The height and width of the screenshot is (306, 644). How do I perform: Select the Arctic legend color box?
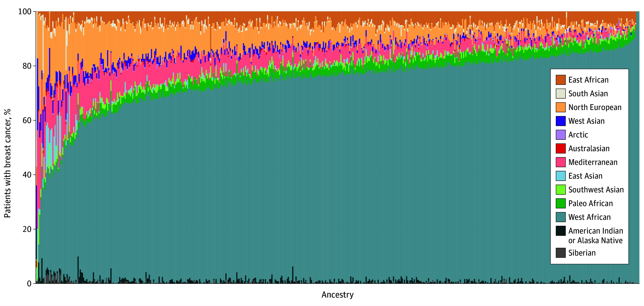point(560,135)
